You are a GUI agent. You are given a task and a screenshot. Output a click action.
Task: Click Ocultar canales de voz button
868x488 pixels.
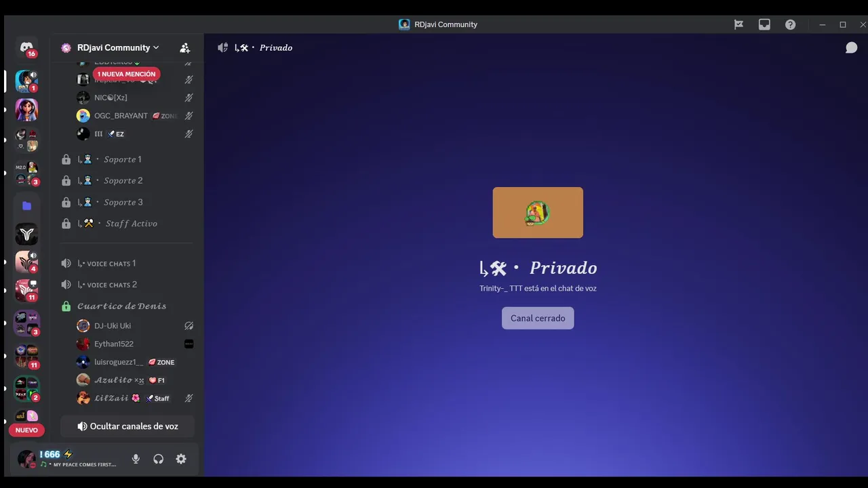127,426
